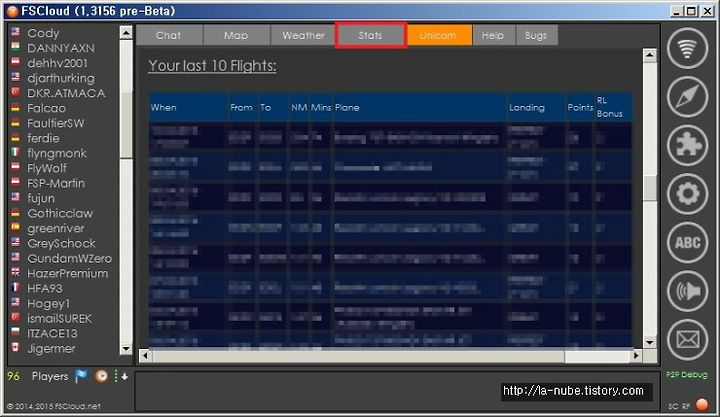Viewport: 720px width, 417px height.
Task: Open the Bugs tab
Action: pos(536,35)
